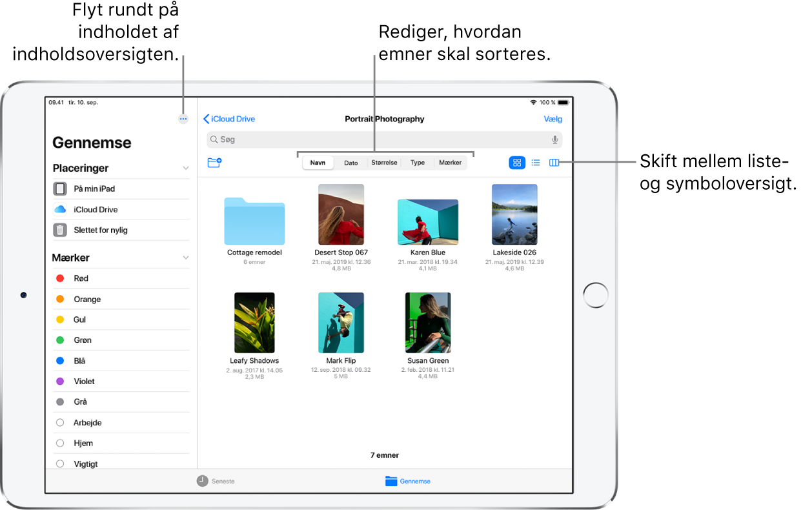The image size is (812, 510).
Task: Click the 'På min iPad' label
Action: tap(94, 189)
